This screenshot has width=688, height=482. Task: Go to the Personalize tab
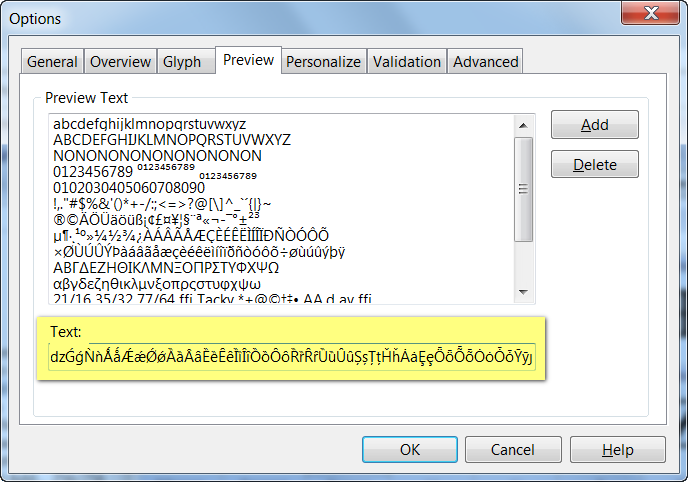tap(323, 62)
